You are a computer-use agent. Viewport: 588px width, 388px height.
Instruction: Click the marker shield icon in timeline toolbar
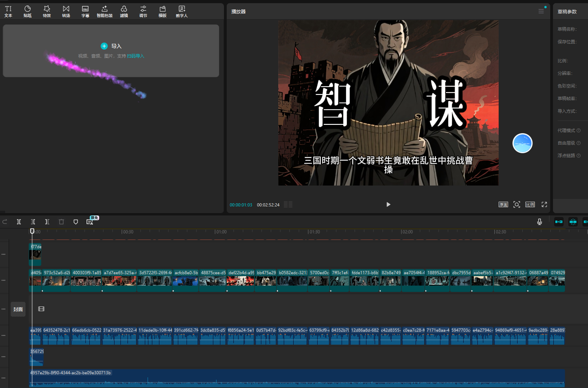tap(76, 222)
